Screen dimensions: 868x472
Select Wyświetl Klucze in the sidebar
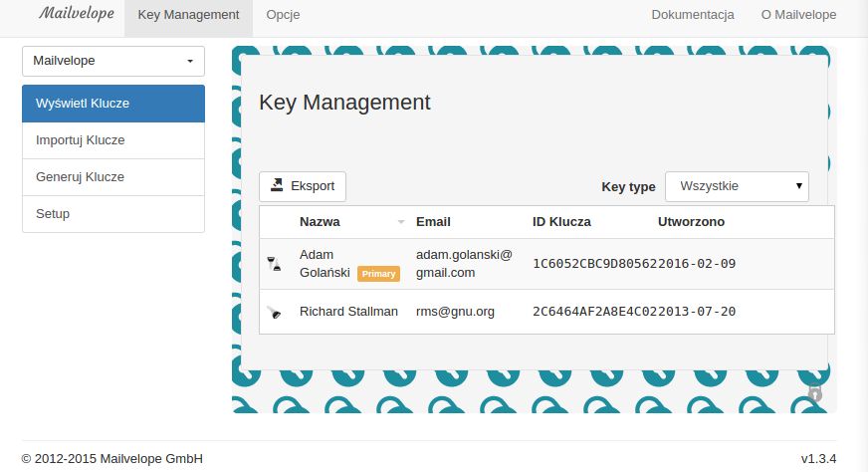tap(113, 104)
